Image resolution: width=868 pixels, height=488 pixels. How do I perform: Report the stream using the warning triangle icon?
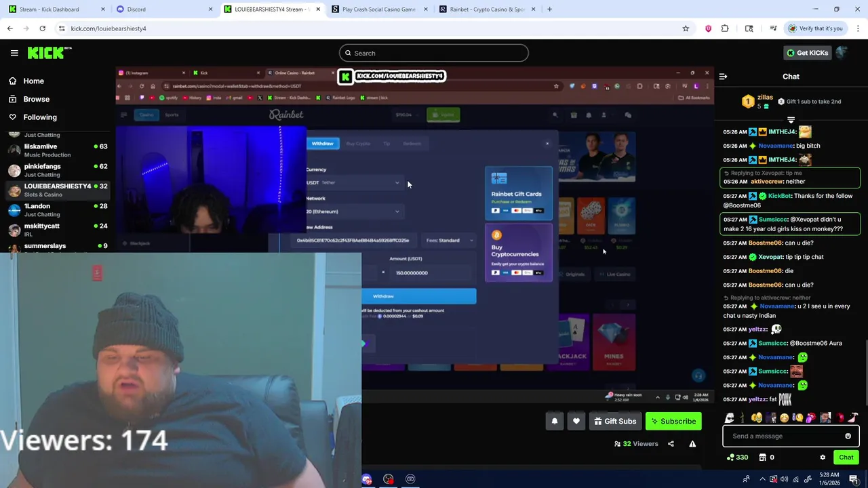pos(692,444)
